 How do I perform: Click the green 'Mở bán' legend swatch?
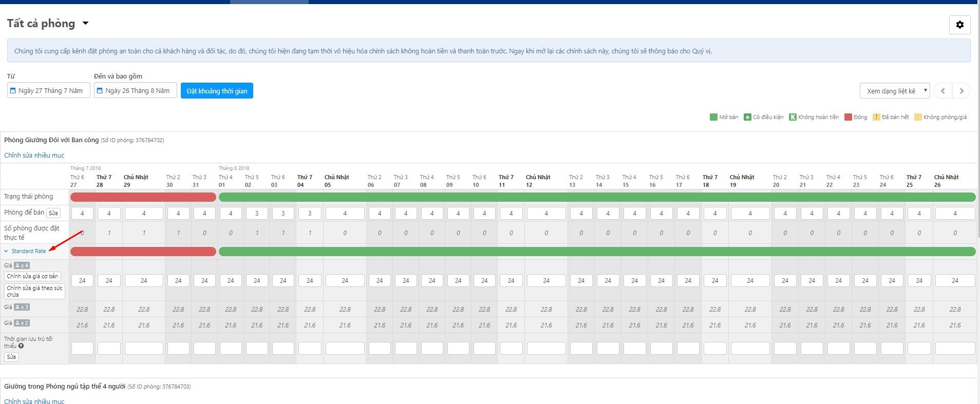[x=713, y=117]
